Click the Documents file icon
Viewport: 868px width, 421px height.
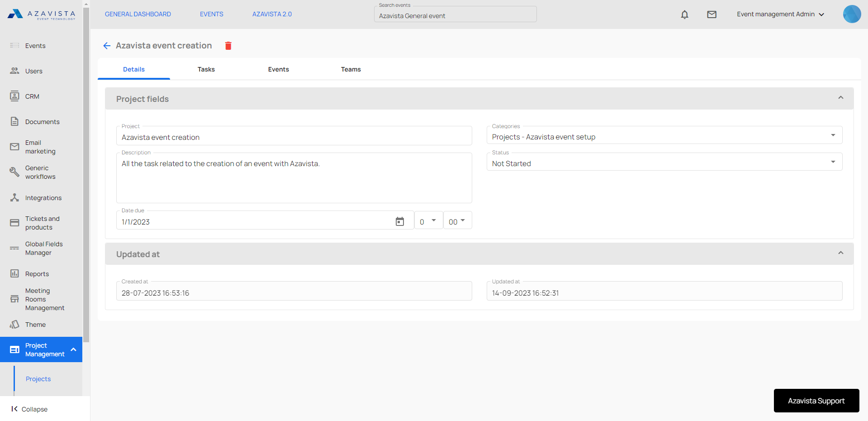pos(14,121)
